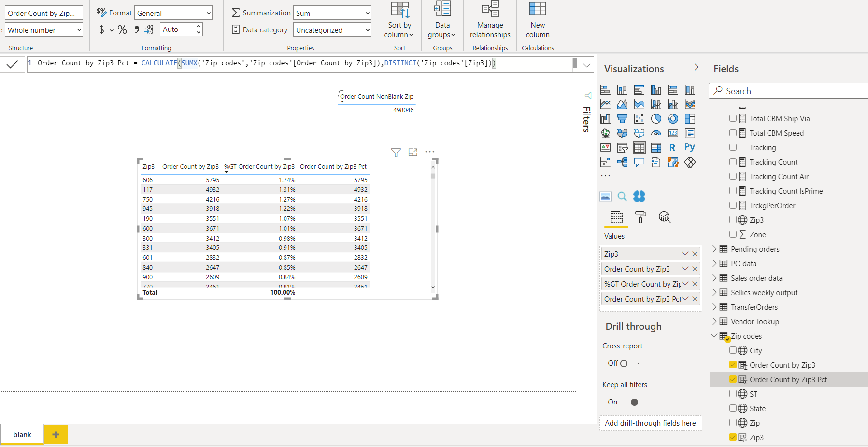The height and width of the screenshot is (447, 868).
Task: Open the Data category dropdown
Action: (332, 30)
